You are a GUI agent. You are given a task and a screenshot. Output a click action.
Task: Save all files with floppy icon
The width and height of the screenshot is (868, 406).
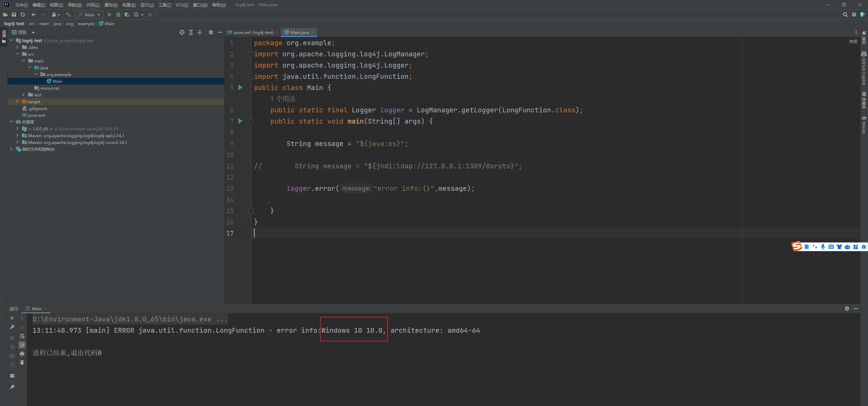point(14,15)
